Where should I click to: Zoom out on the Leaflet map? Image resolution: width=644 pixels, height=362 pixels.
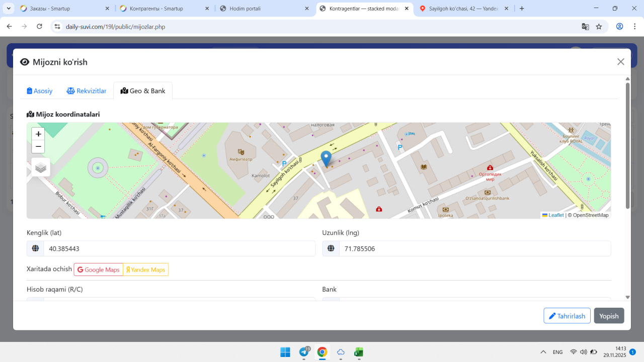pos(38,147)
